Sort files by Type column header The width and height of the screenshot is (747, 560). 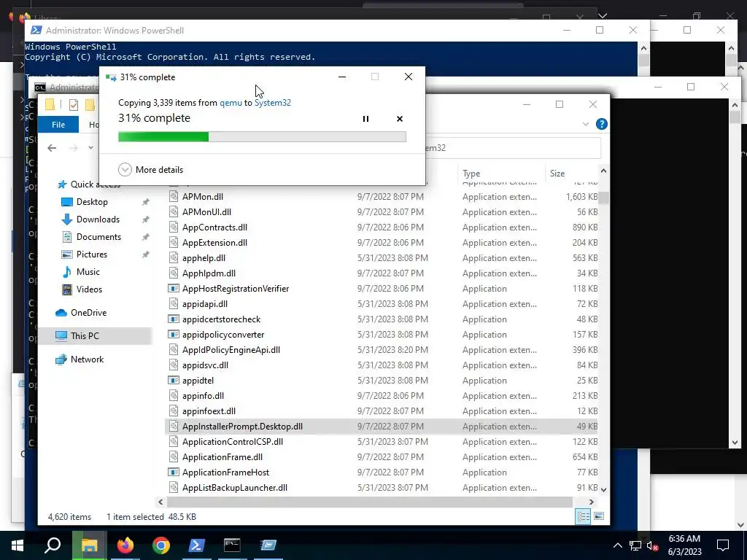(471, 174)
